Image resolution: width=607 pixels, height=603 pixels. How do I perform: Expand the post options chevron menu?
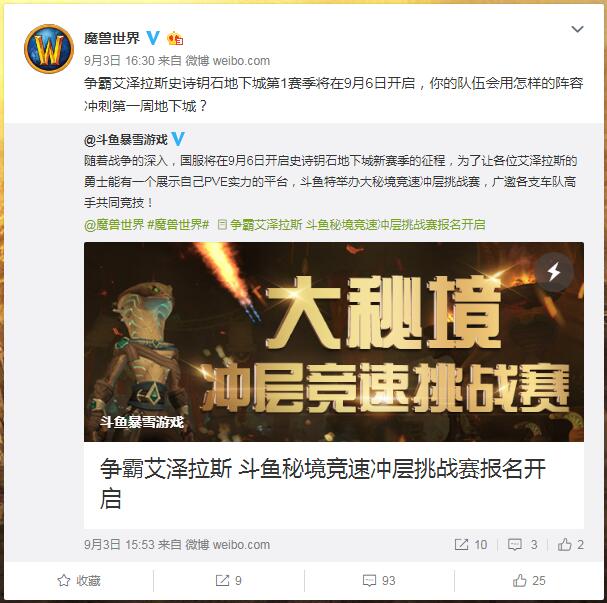click(577, 29)
